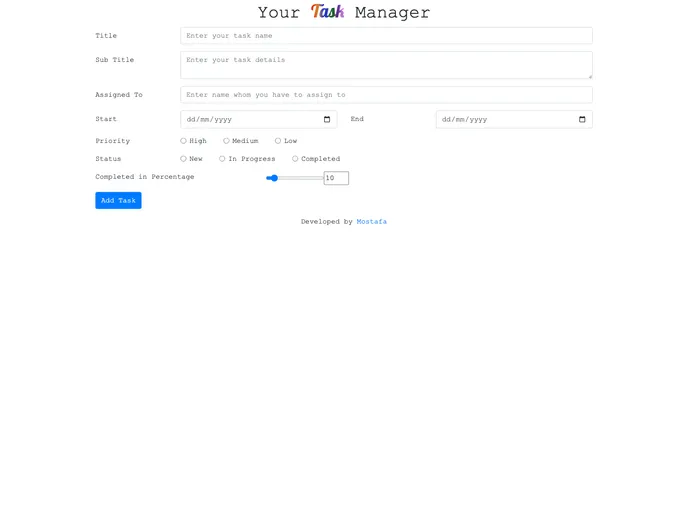Choose the Low priority option
The image size is (688, 512).
[278, 141]
